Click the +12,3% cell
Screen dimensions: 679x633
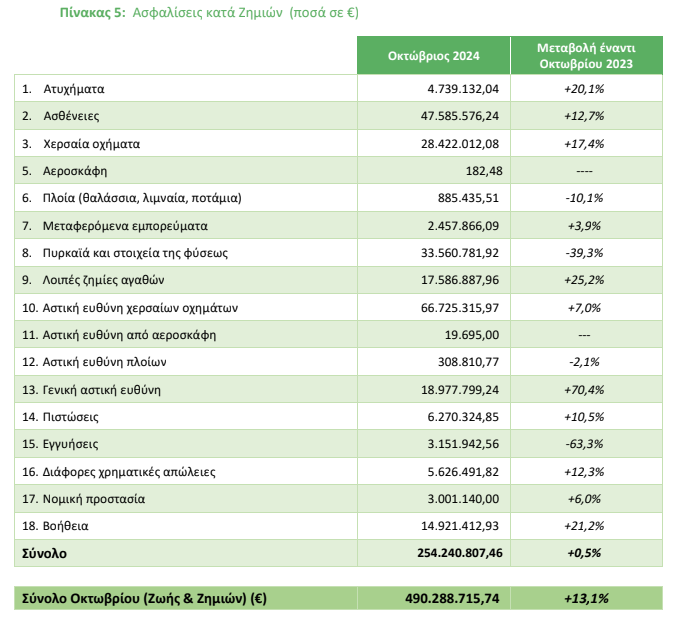tap(584, 472)
